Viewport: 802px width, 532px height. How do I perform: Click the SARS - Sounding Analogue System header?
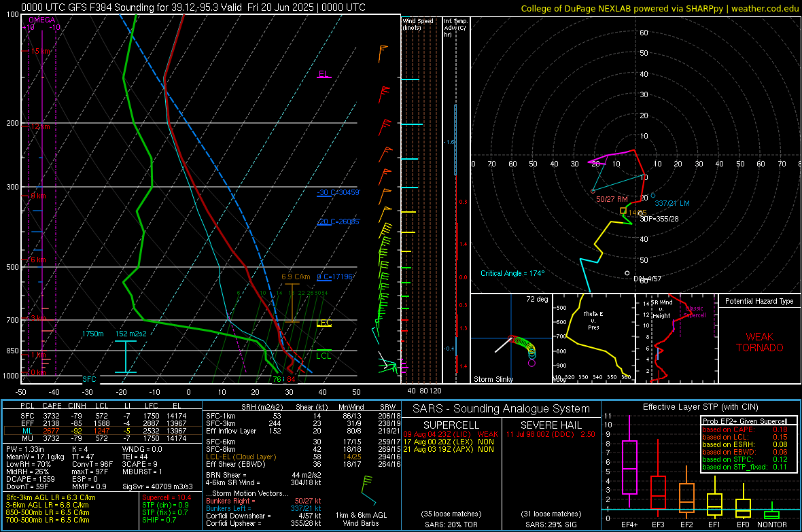(x=501, y=409)
